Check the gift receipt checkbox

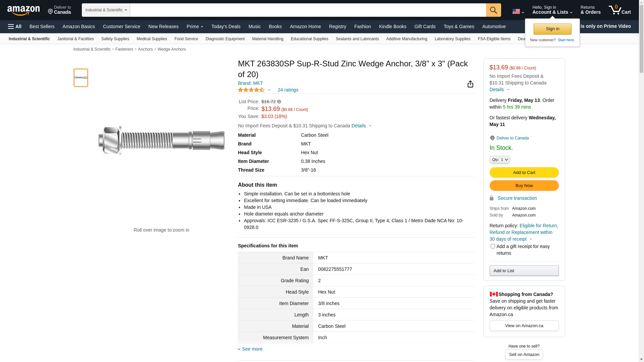[493, 246]
